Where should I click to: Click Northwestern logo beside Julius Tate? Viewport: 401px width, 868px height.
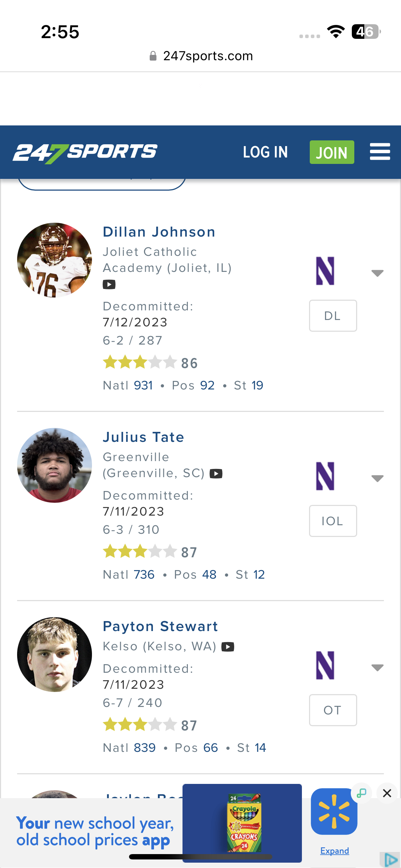(x=325, y=476)
